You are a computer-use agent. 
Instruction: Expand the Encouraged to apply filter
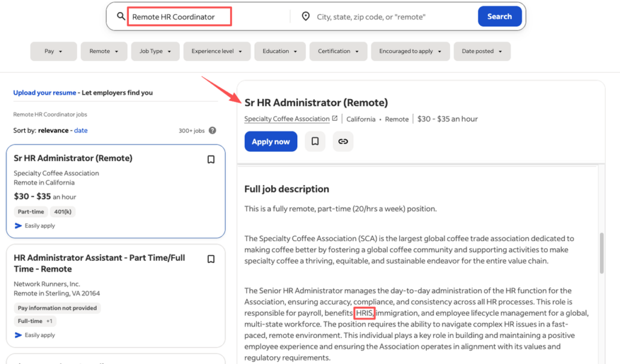(x=410, y=51)
